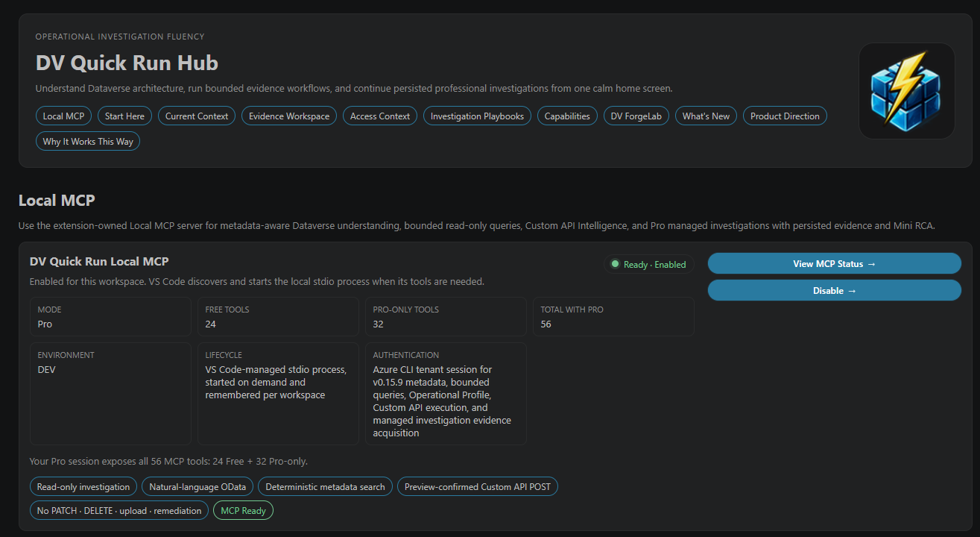Click the 'Enabled for this workspace' description line

257,282
